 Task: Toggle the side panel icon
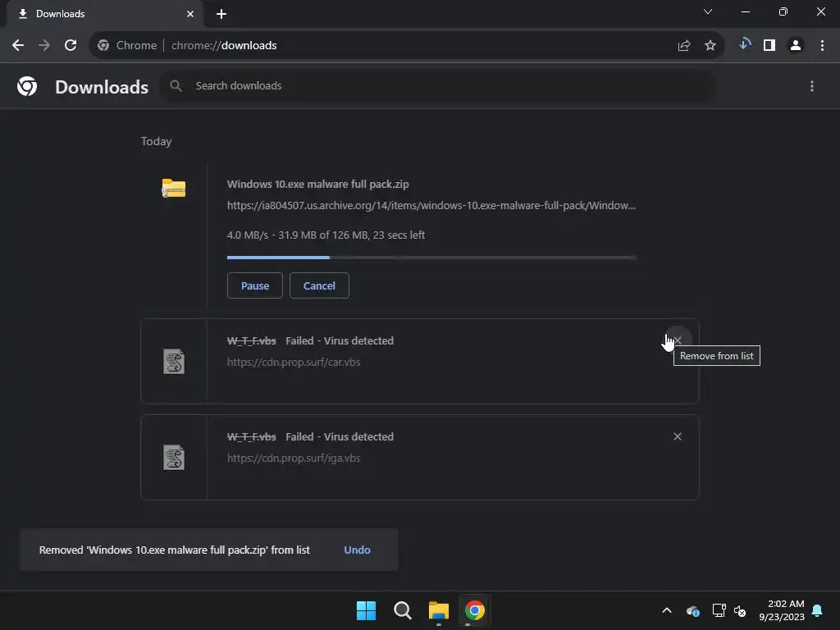(x=769, y=46)
